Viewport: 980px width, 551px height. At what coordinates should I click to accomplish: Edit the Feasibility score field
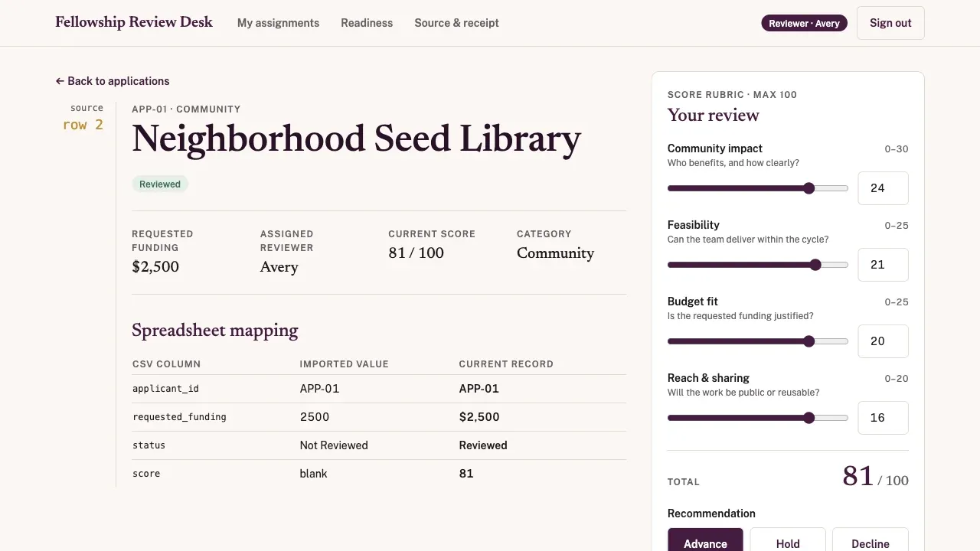[x=883, y=265]
